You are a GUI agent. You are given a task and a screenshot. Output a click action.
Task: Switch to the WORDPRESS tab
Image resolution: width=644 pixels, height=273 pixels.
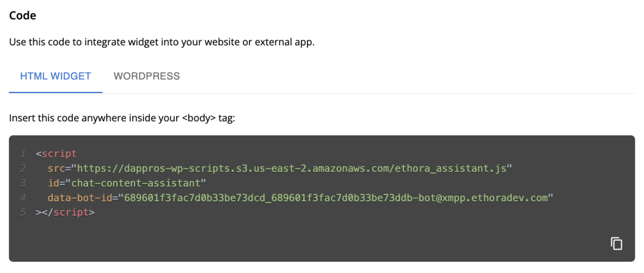pos(147,76)
